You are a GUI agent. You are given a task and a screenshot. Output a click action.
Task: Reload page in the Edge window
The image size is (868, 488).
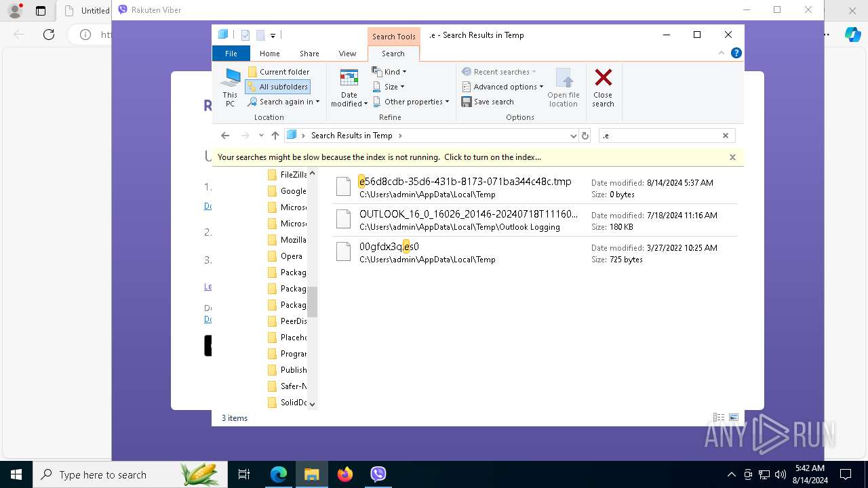(49, 35)
